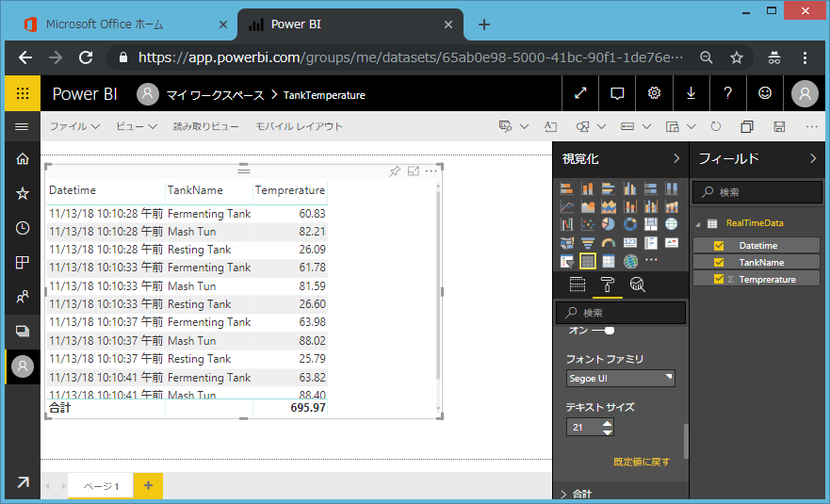Viewport: 830px width, 504px height.
Task: Select the stacked bar chart visualization
Action: (567, 188)
